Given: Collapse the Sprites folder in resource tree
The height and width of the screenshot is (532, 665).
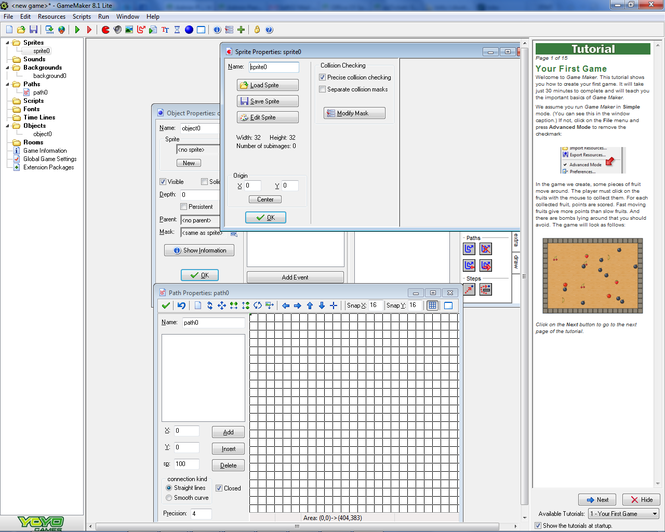Looking at the screenshot, I should [7, 42].
